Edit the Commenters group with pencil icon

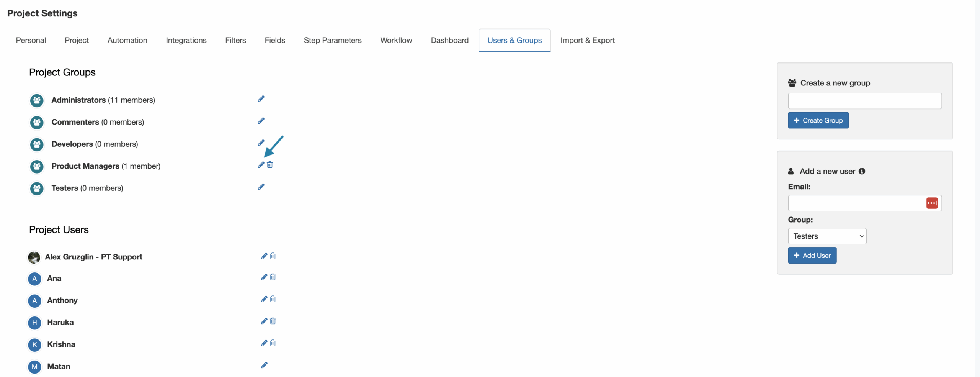click(261, 121)
